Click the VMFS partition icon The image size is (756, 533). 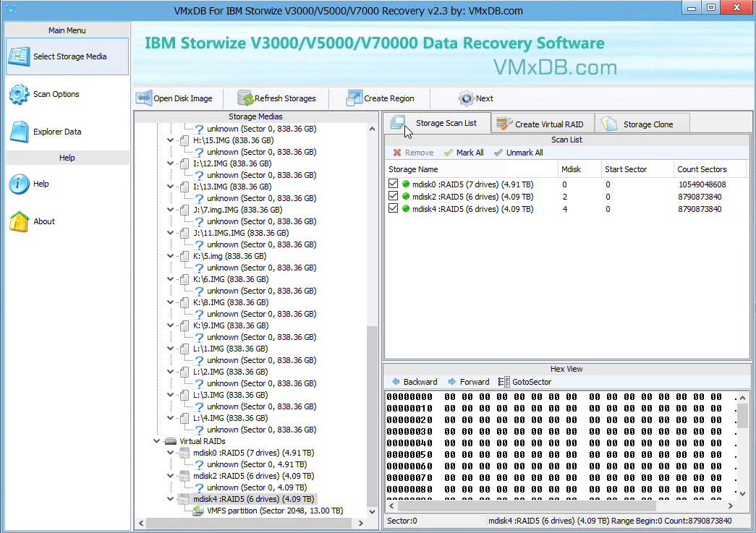click(x=198, y=511)
